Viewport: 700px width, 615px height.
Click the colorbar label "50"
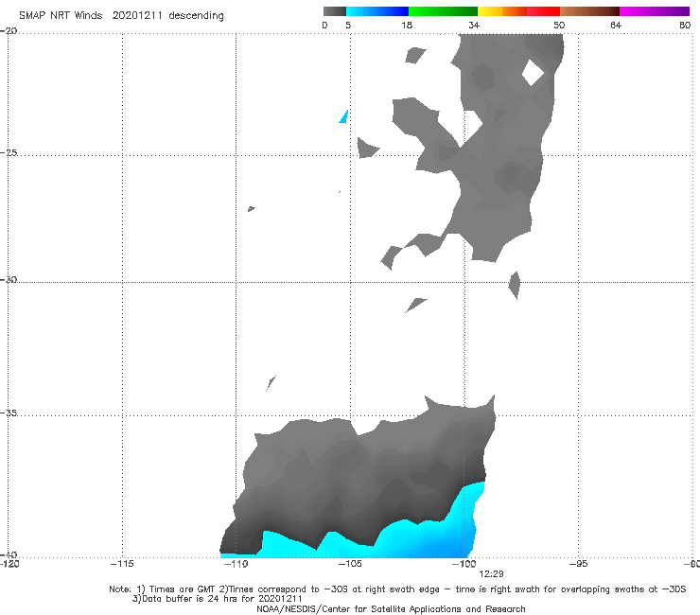(x=559, y=25)
